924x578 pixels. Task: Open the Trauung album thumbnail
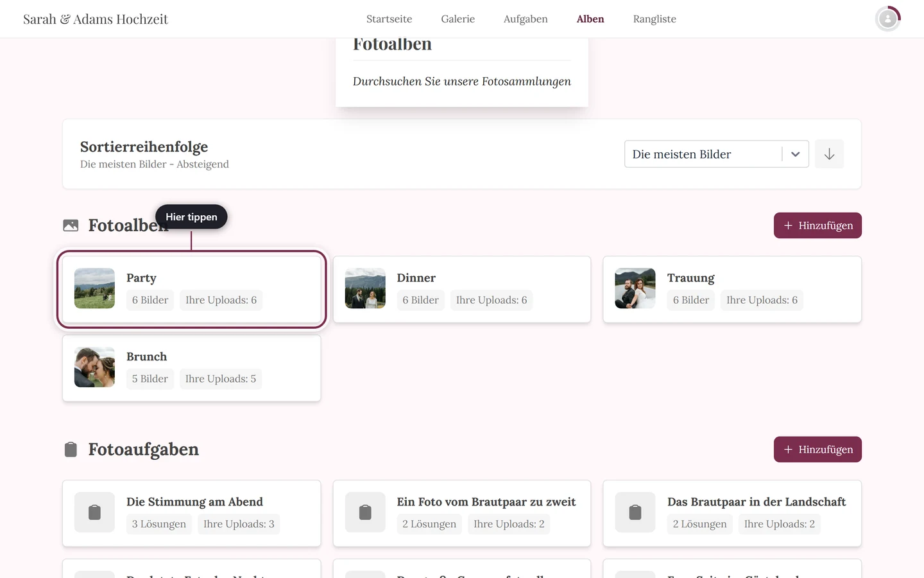635,288
